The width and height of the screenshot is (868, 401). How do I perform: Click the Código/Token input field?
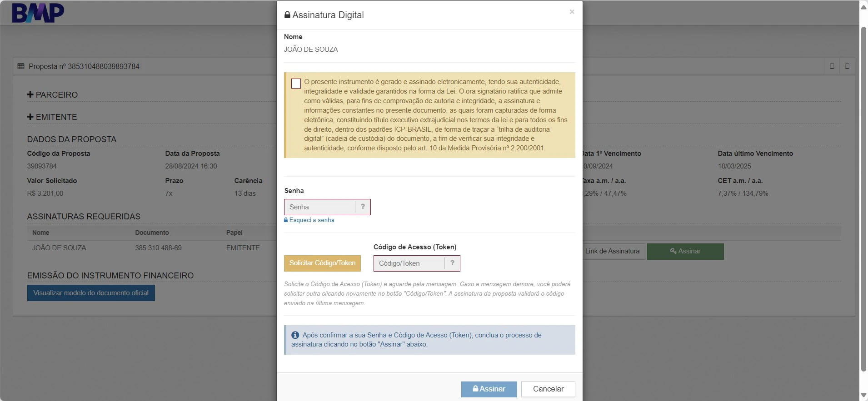(x=409, y=263)
